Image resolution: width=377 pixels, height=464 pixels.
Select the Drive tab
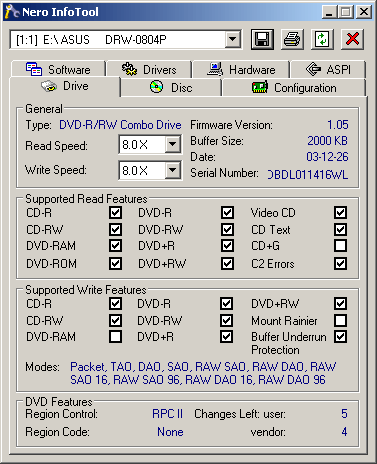click(x=65, y=86)
